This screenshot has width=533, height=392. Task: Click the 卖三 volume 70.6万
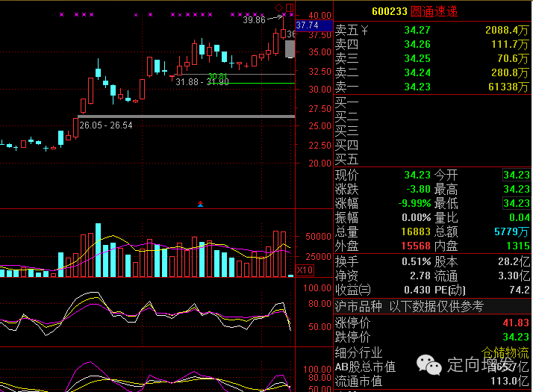tap(513, 59)
